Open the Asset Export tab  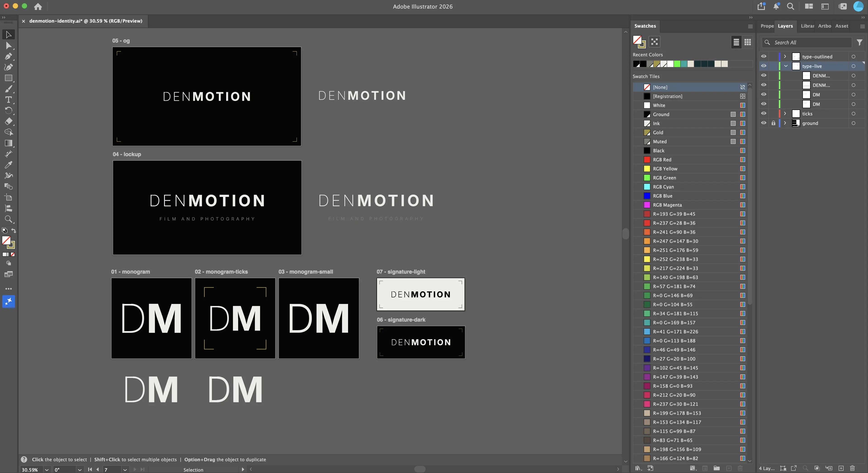point(842,26)
